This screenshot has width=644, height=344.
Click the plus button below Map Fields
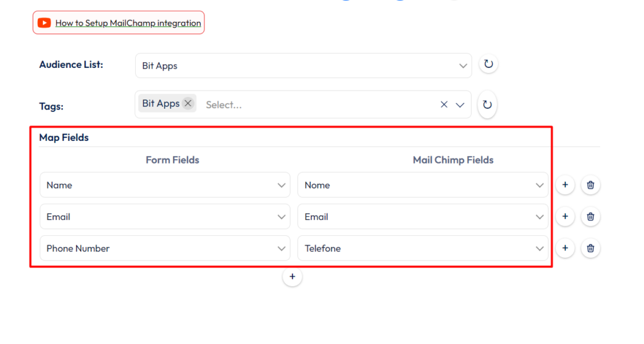coord(292,277)
